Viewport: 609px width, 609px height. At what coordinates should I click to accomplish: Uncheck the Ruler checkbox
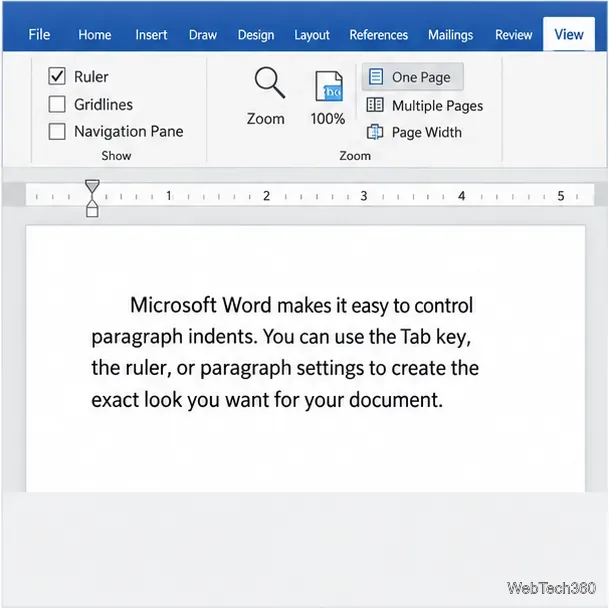pyautogui.click(x=57, y=76)
